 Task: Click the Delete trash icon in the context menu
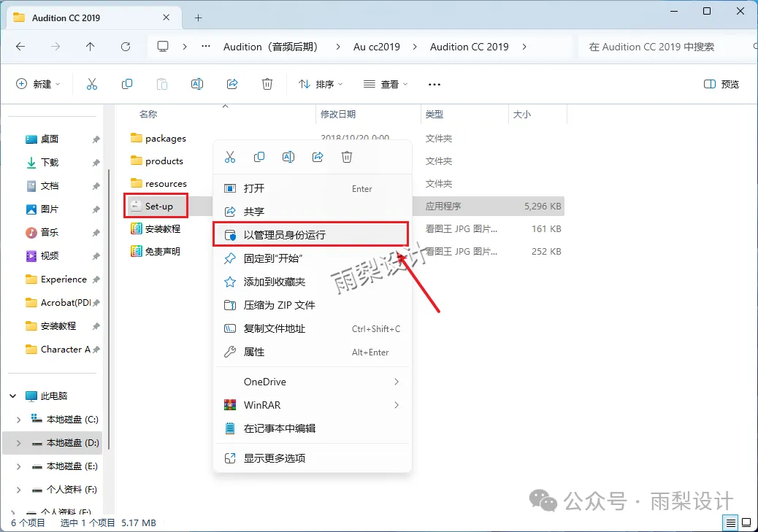347,157
